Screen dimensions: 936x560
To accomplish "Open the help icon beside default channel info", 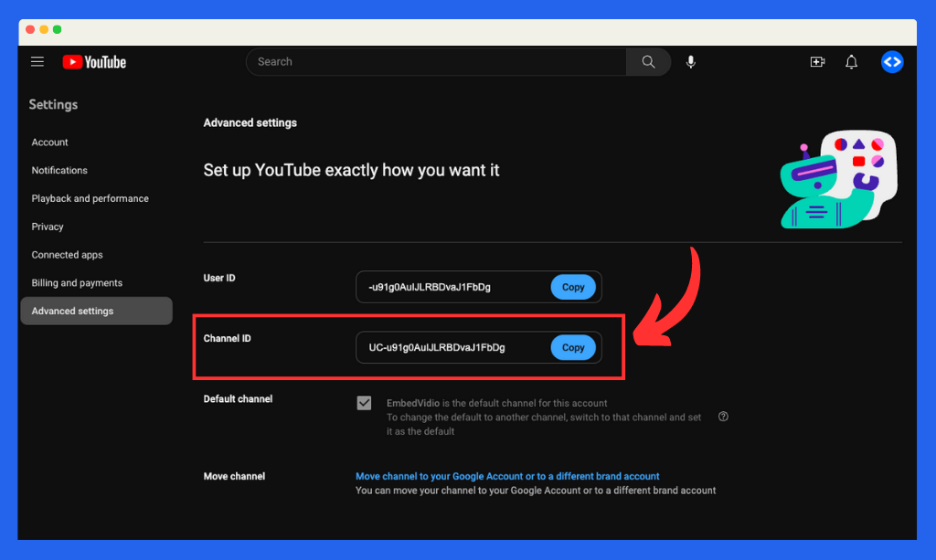I will [x=722, y=416].
